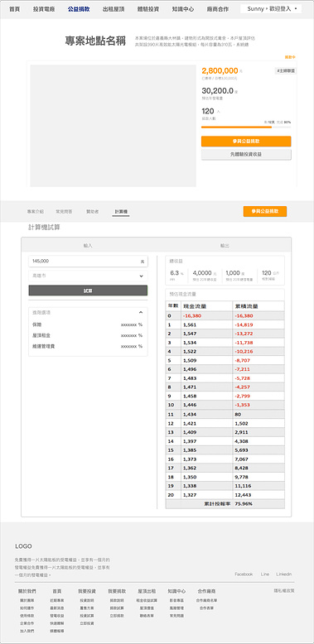Click the #主婦聯盟 tag
This screenshot has height=644, width=314.
286,70
